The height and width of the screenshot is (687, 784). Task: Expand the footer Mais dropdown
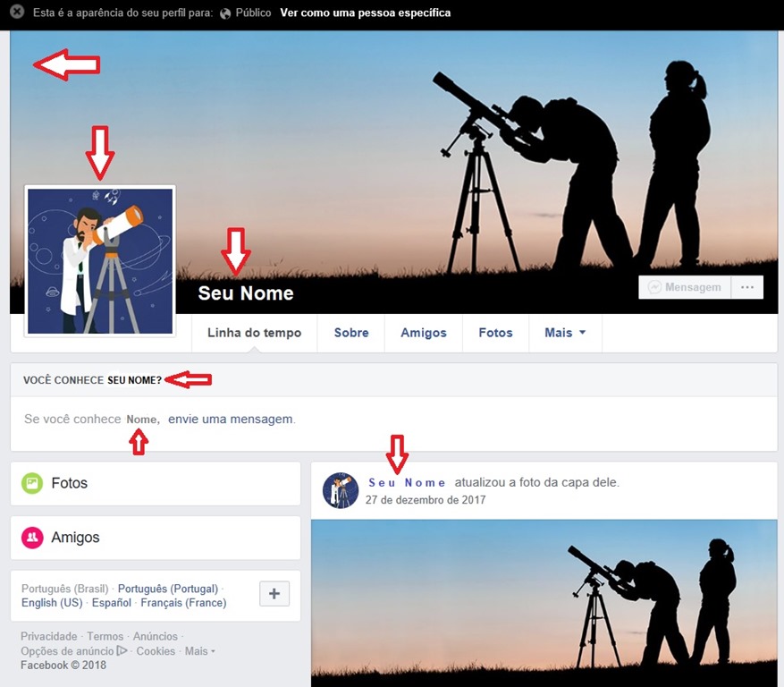point(199,651)
